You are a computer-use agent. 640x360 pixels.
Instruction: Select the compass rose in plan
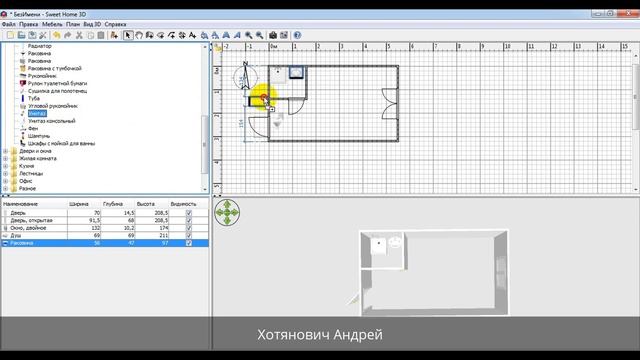click(245, 76)
